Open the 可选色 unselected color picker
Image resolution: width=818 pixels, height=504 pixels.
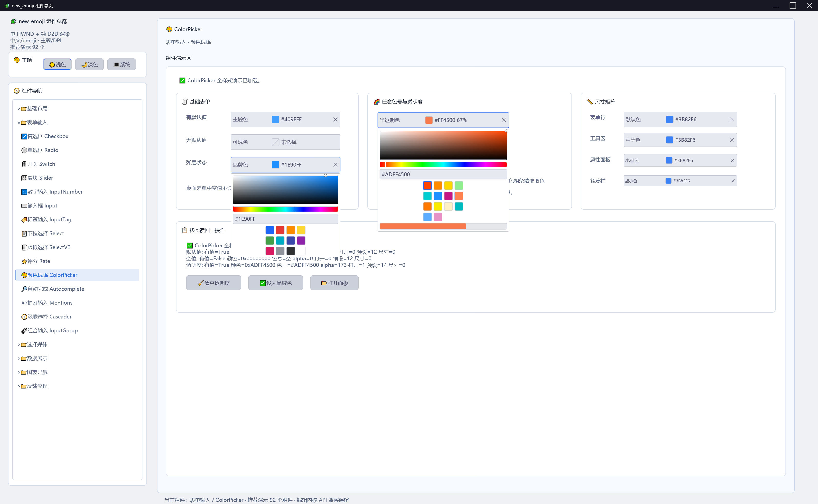(x=285, y=142)
